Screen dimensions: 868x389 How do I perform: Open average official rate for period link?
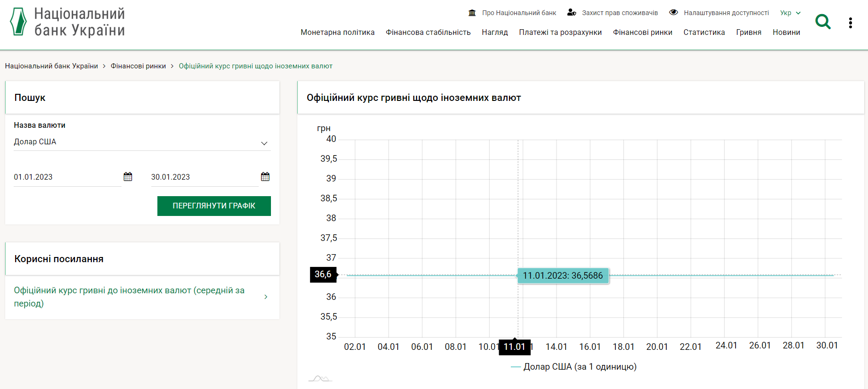tap(129, 297)
